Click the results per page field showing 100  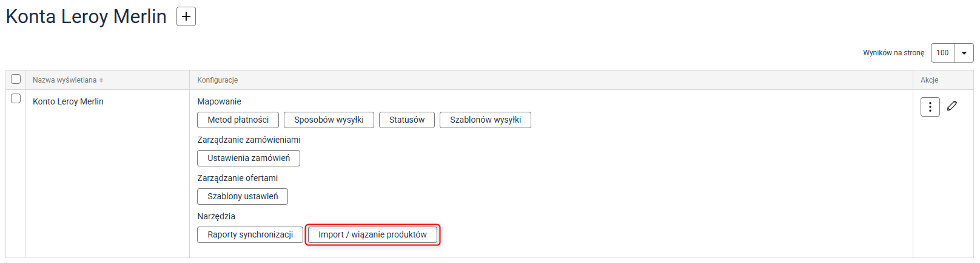tap(943, 53)
